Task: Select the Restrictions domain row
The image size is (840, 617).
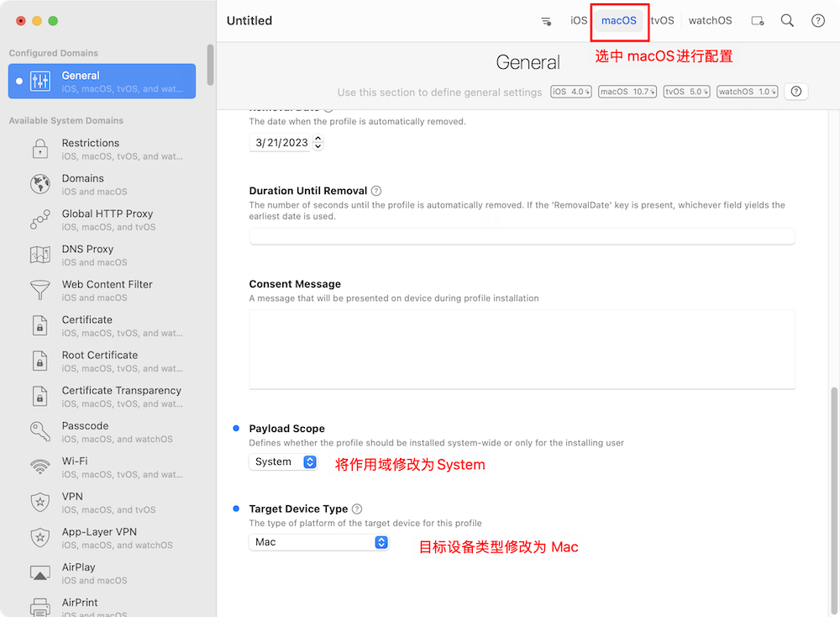Action: click(102, 149)
